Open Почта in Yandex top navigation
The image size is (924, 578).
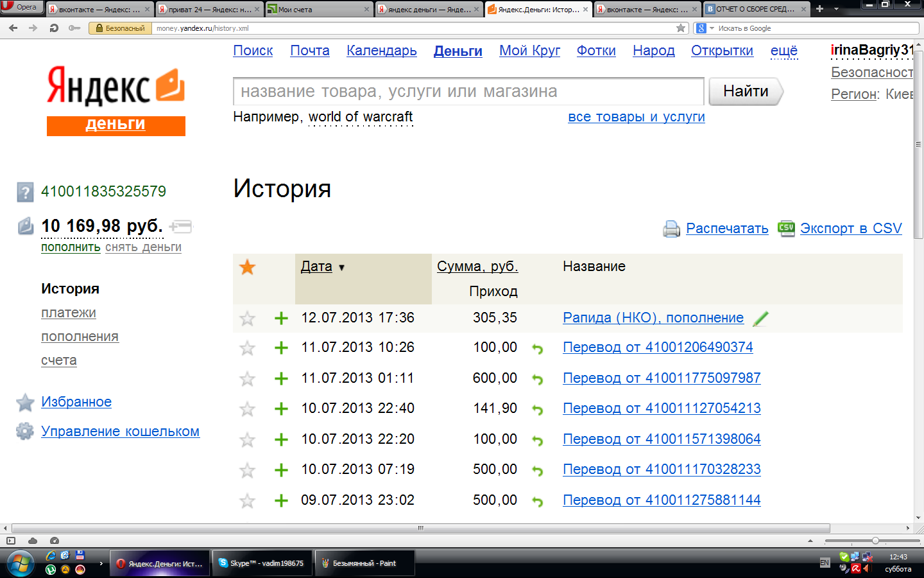pos(310,51)
